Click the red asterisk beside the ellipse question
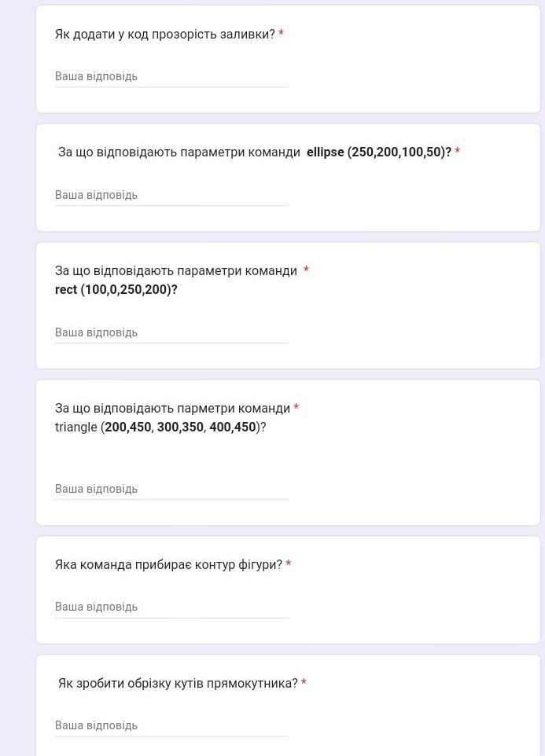Image resolution: width=545 pixels, height=756 pixels. [458, 152]
